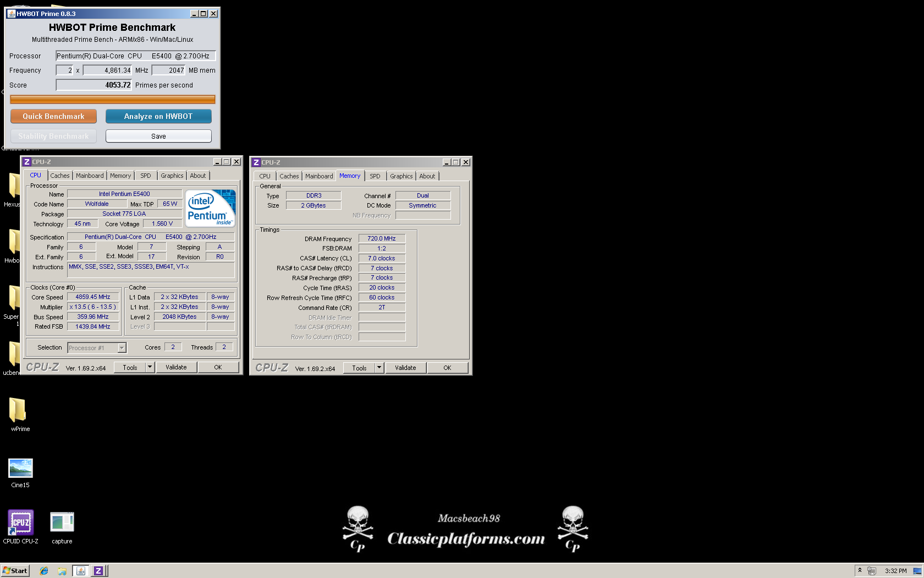Click Tools button in left CPU-Z window
This screenshot has height=578, width=924.
(130, 367)
